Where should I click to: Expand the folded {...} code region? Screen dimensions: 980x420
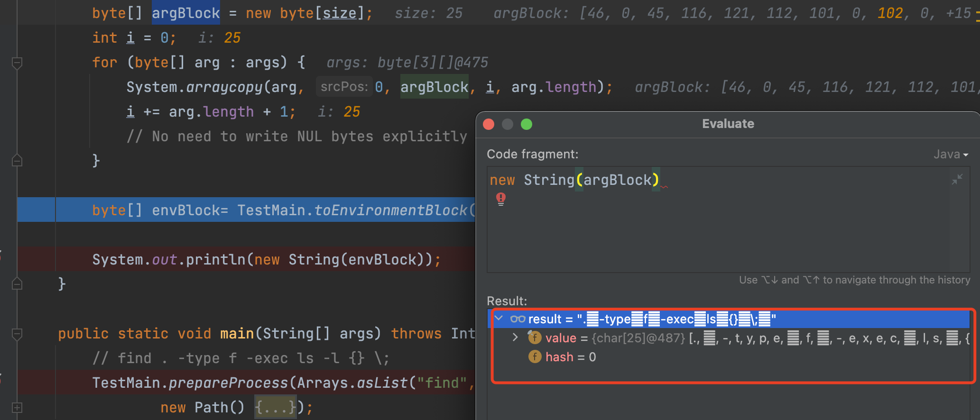276,407
